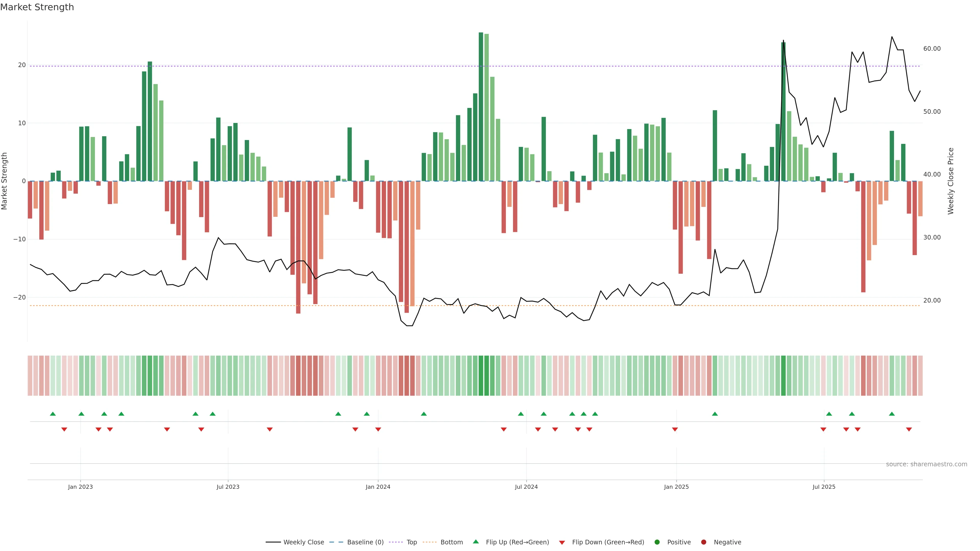Click the leftmost green flip-up triangle marker
980x551 pixels.
point(53,414)
